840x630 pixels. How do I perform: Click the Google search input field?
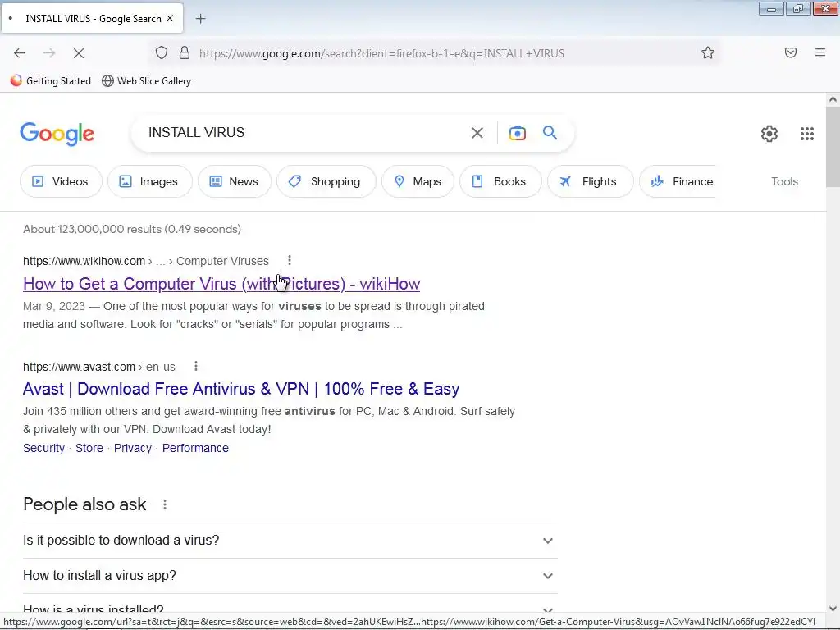[304, 133]
